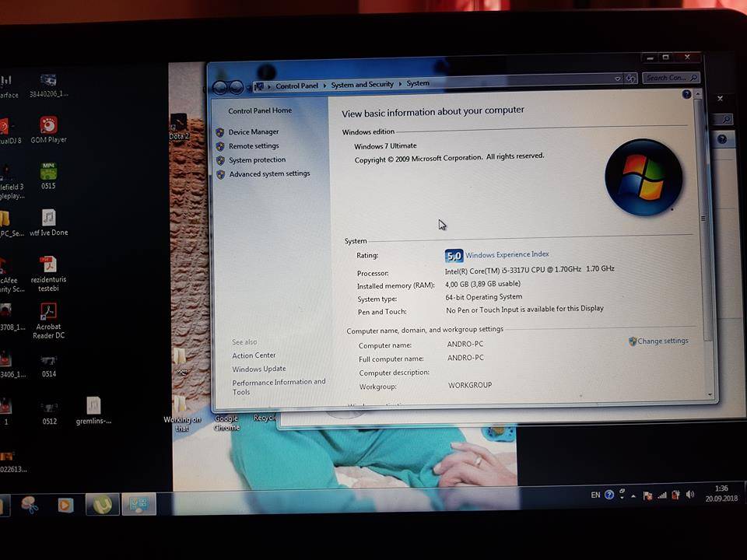The image size is (747, 560).
Task: Click the 64-bit Operating System text
Action: [x=483, y=296]
